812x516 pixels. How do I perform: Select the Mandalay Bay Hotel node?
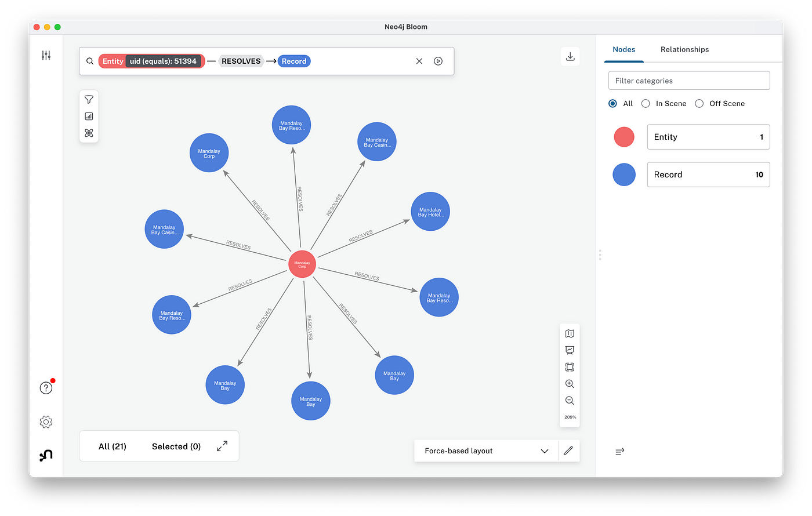pos(430,212)
